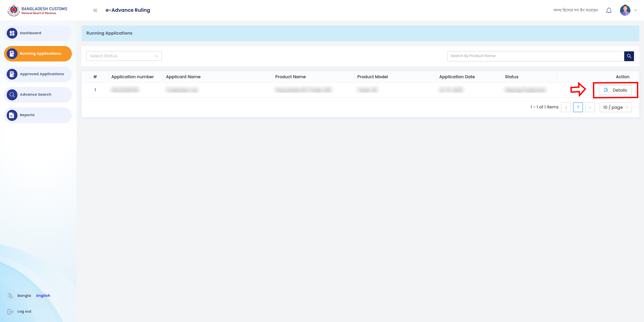This screenshot has height=322, width=644.
Task: Click the Log out link
Action: (24, 312)
